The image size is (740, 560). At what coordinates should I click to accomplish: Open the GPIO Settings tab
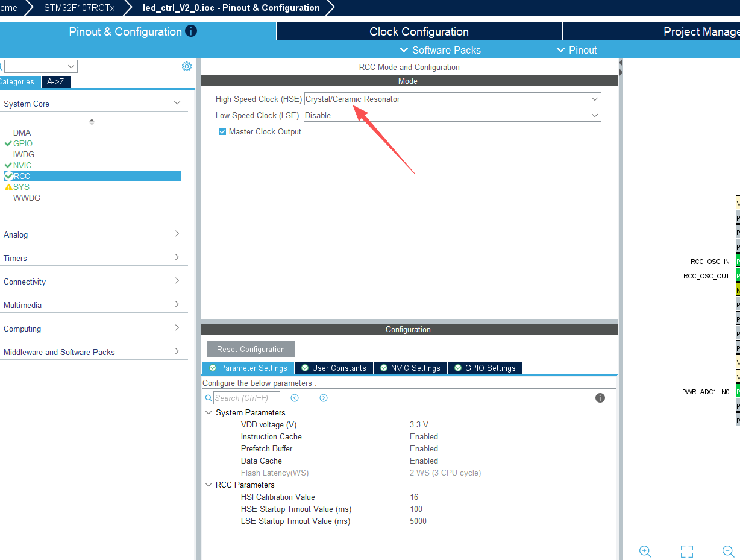pyautogui.click(x=485, y=368)
